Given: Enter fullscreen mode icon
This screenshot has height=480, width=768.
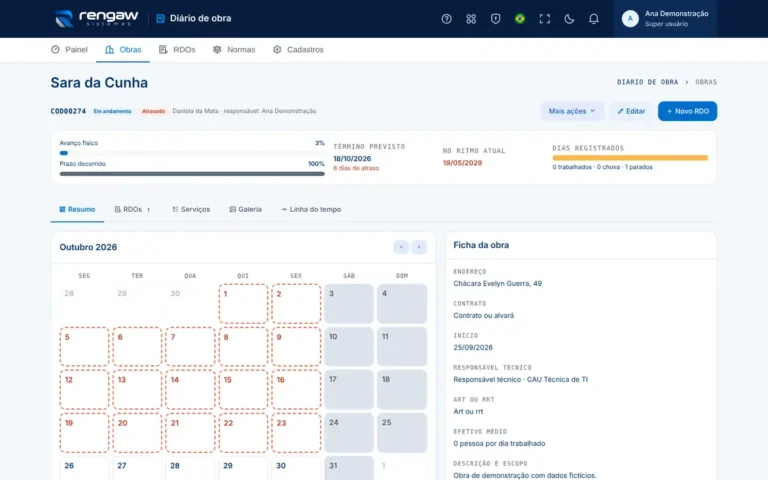Looking at the screenshot, I should 544,19.
